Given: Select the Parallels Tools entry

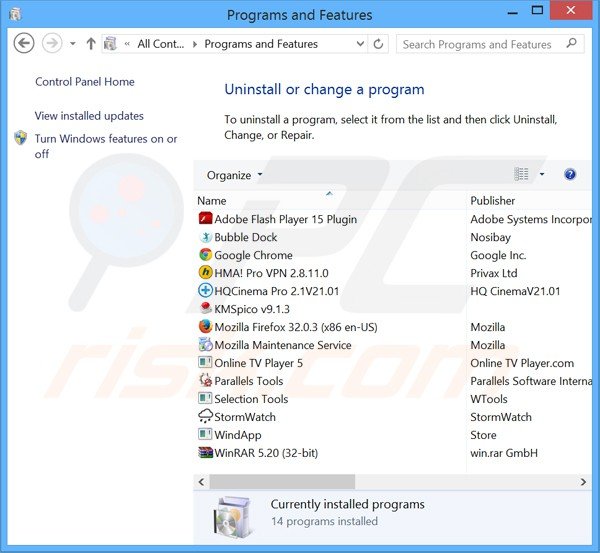Looking at the screenshot, I should pyautogui.click(x=249, y=381).
